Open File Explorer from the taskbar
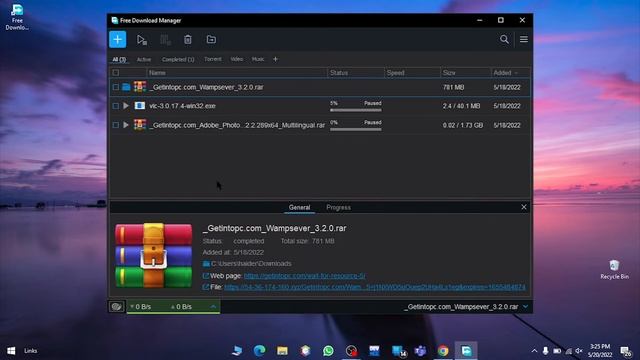640x360 pixels. [x=282, y=351]
